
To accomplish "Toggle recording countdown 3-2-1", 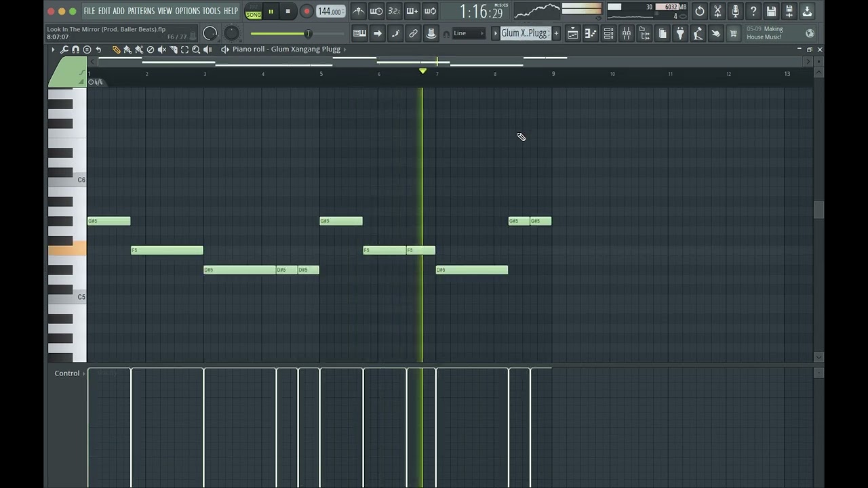I will coord(394,11).
